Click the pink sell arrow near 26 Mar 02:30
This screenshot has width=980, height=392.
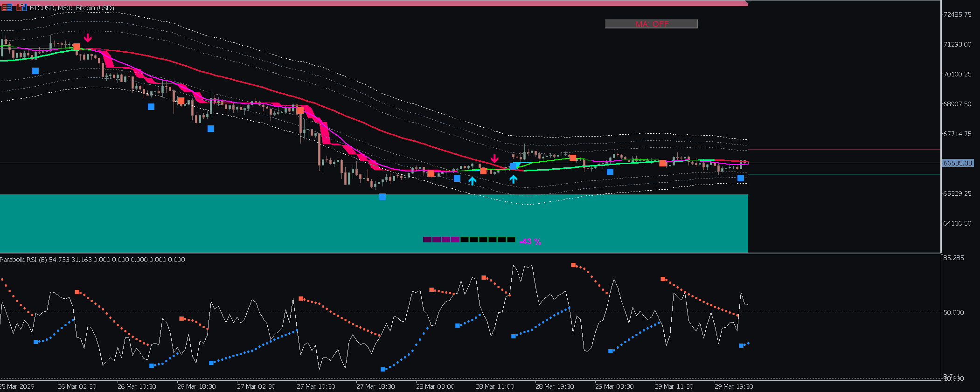(88, 38)
